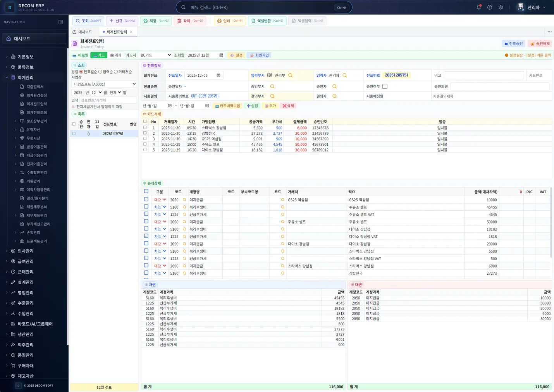Tick the checkbox for 스타벅스 강남점 card row

145,127
